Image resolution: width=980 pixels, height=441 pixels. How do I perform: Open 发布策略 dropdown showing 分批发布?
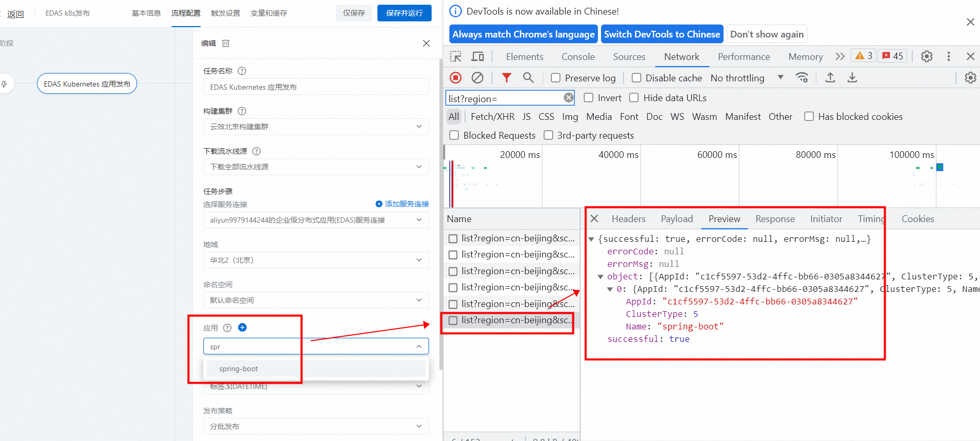click(316, 426)
